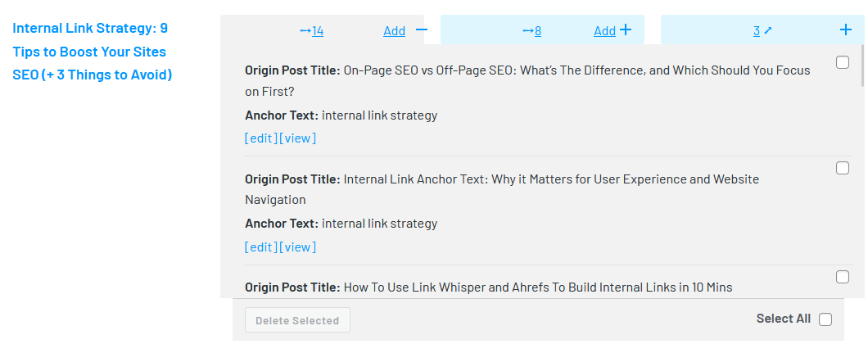Open Internal Link Strategy post title link
This screenshot has height=344, width=868.
click(92, 52)
